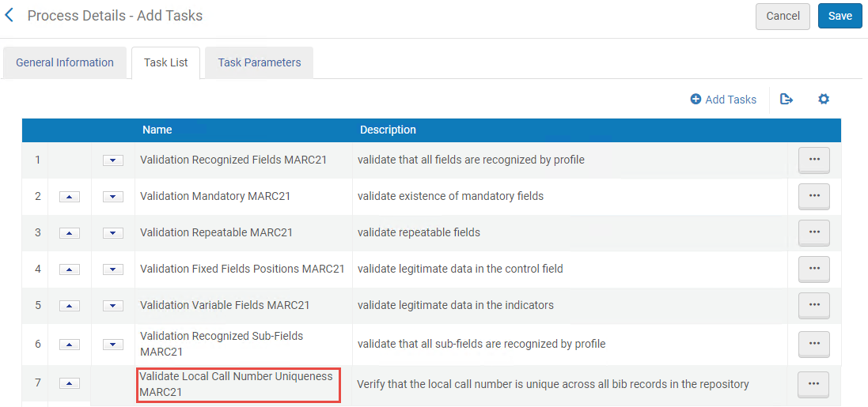Move Validation Fixed Fields Positions up
Viewport: 868px width, 407px height.
tap(69, 269)
